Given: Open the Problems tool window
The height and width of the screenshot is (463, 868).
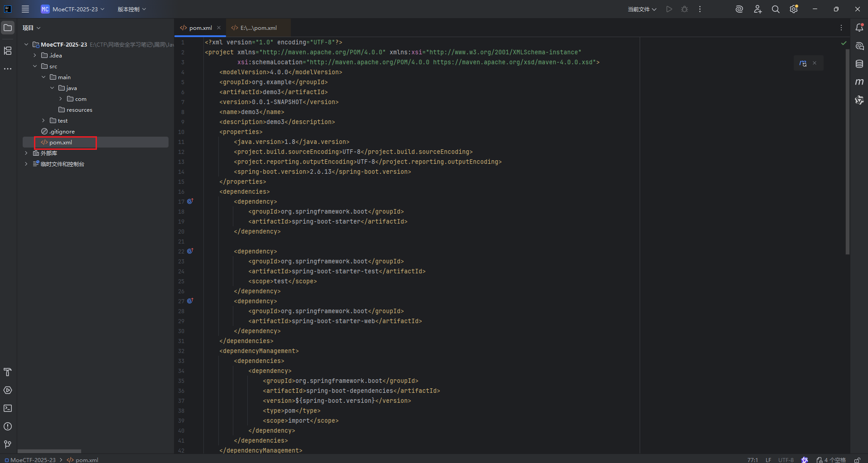Looking at the screenshot, I should coord(8,426).
